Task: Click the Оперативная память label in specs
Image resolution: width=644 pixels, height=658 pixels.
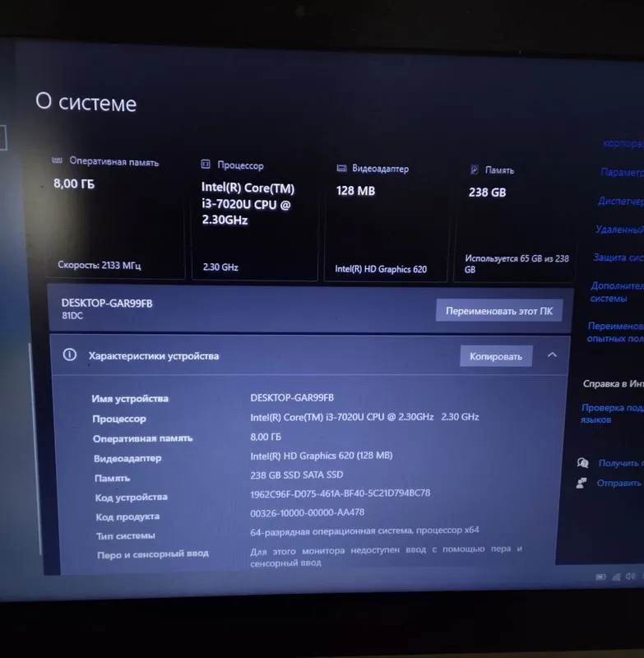Action: point(142,438)
